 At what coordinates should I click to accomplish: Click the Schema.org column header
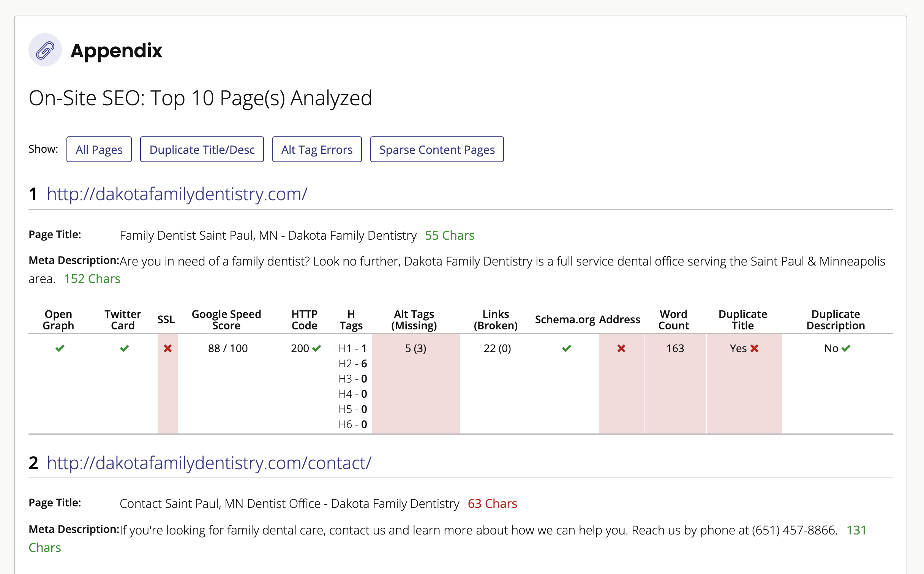pos(565,320)
